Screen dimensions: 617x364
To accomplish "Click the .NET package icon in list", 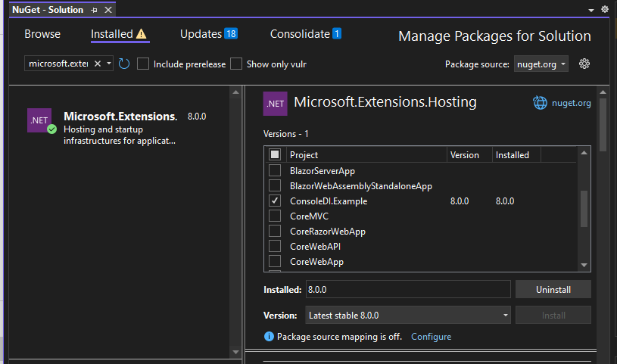I will [x=39, y=120].
